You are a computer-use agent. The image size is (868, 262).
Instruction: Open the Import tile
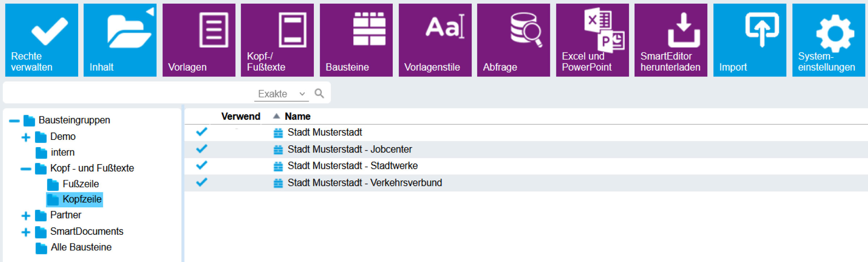pos(750,40)
